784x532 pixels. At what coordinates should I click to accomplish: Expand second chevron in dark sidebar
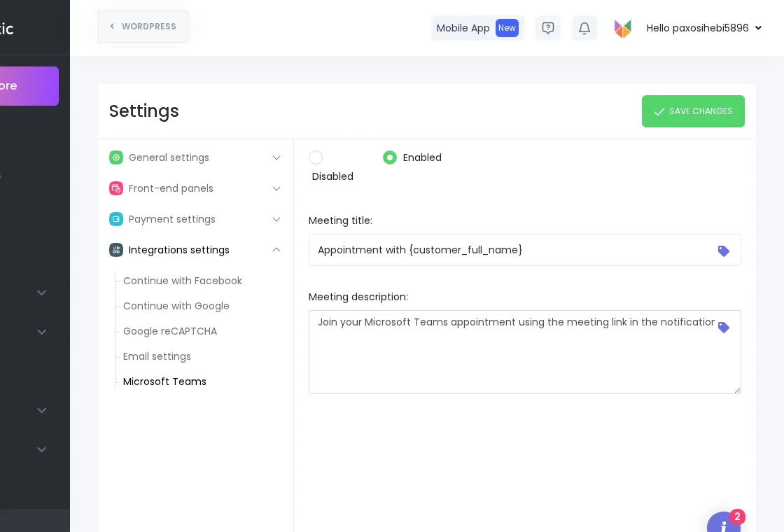(42, 332)
